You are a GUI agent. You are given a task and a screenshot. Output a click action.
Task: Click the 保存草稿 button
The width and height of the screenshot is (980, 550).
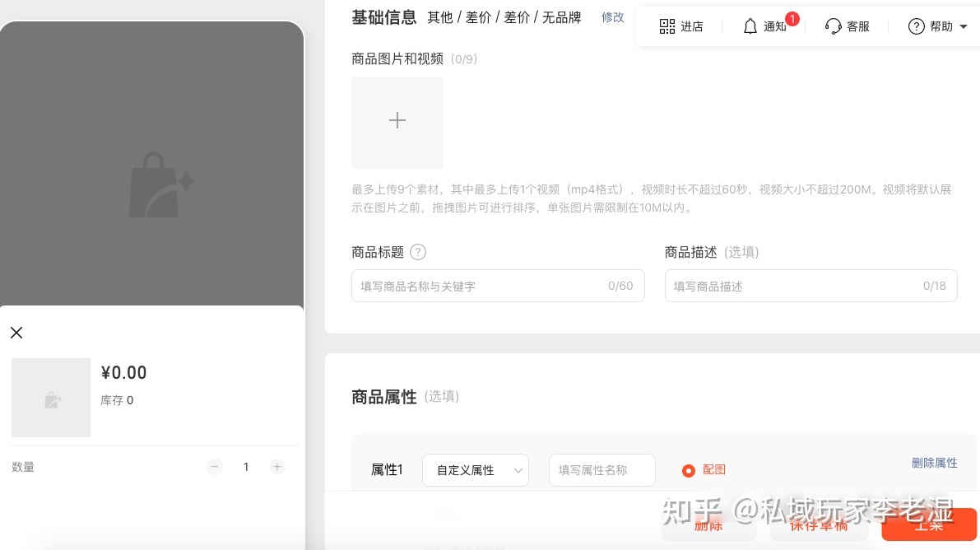[818, 524]
